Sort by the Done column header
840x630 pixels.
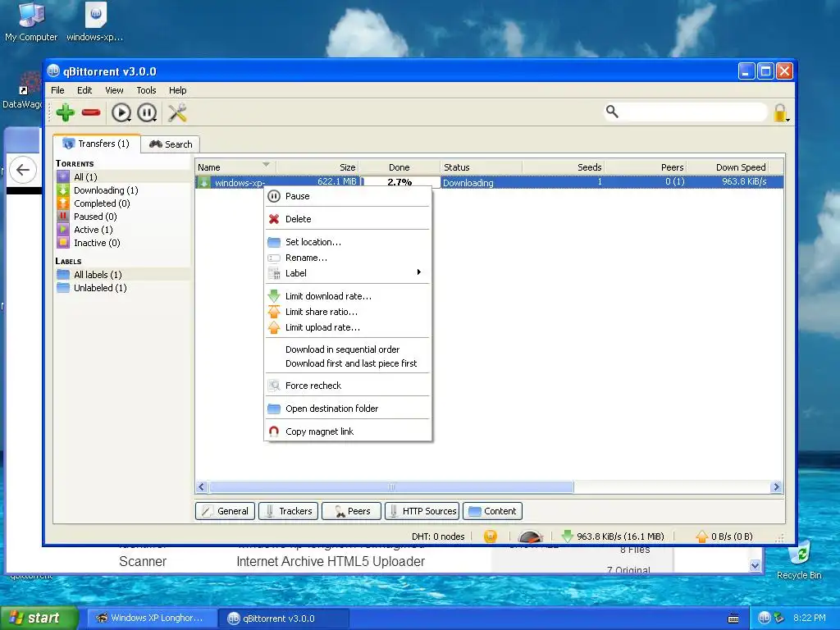pyautogui.click(x=399, y=167)
